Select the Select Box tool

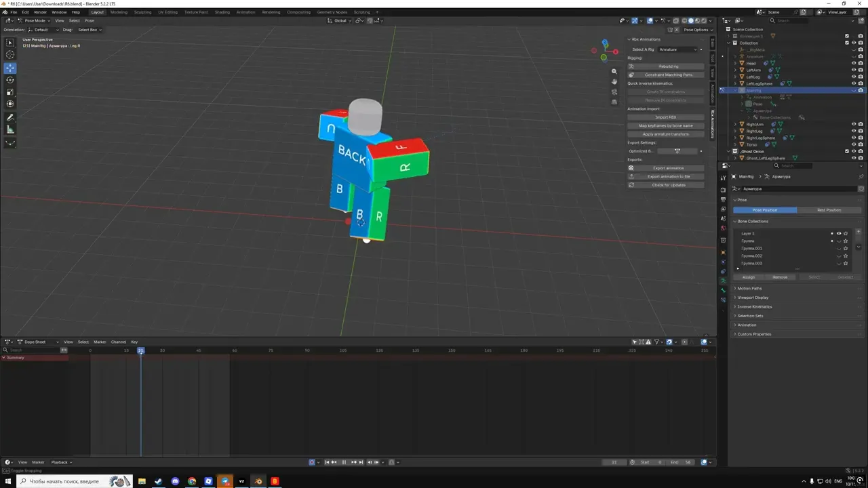coord(10,43)
